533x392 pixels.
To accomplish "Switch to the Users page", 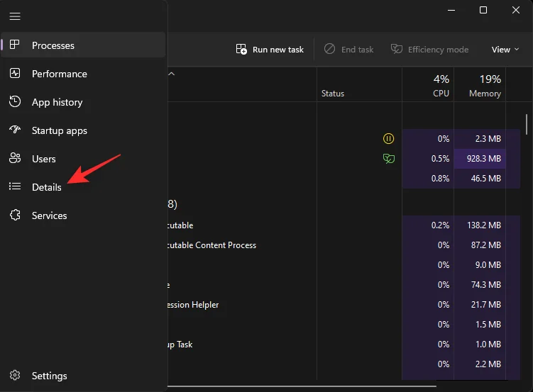I will 43,159.
